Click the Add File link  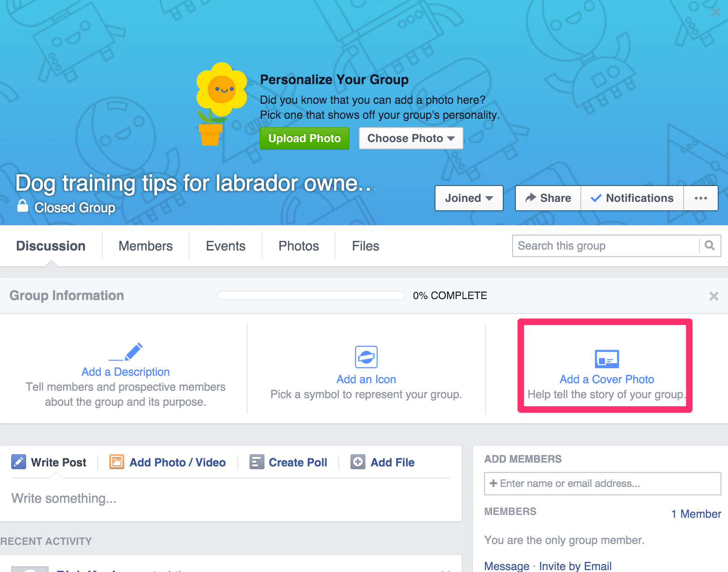(x=393, y=462)
